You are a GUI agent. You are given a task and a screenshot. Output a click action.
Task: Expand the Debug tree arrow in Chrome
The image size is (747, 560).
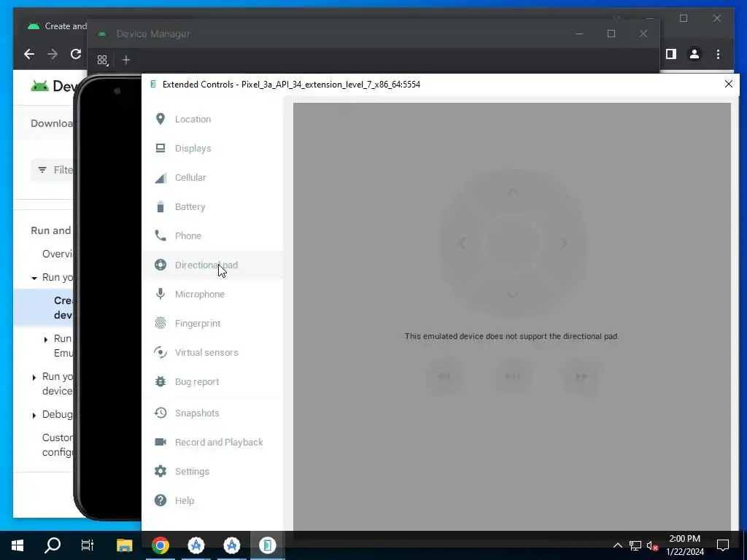tap(34, 415)
